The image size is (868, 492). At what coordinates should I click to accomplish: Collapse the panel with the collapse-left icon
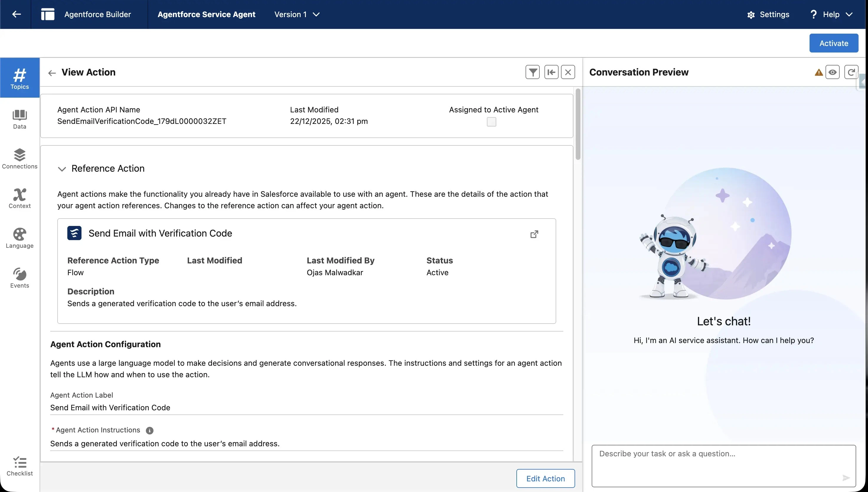click(x=551, y=72)
